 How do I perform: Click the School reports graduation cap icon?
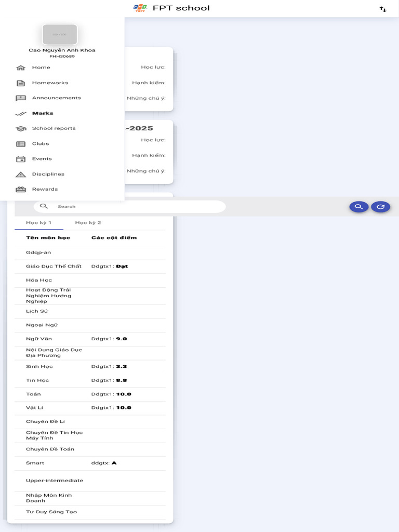point(21,129)
